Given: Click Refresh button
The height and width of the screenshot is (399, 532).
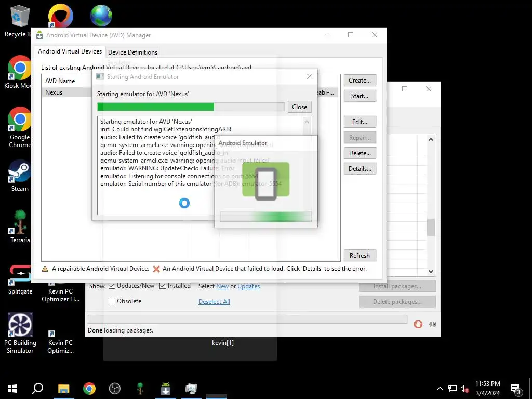Looking at the screenshot, I should tap(360, 256).
